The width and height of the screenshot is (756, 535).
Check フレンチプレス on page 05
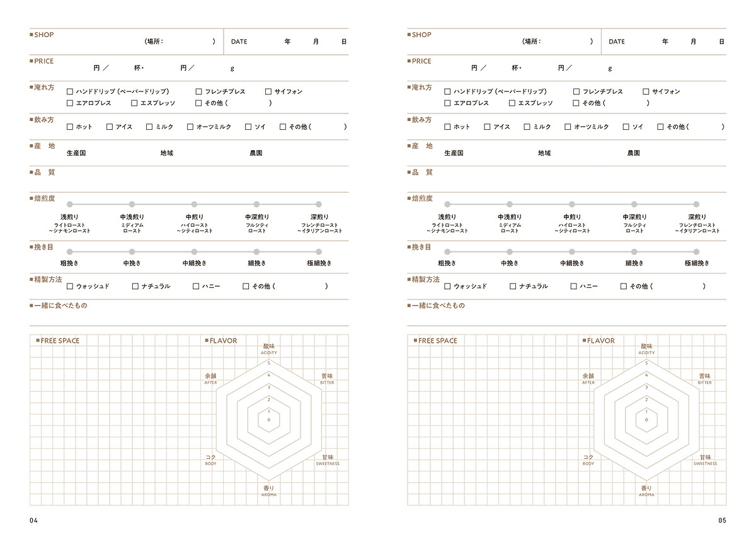(x=576, y=91)
